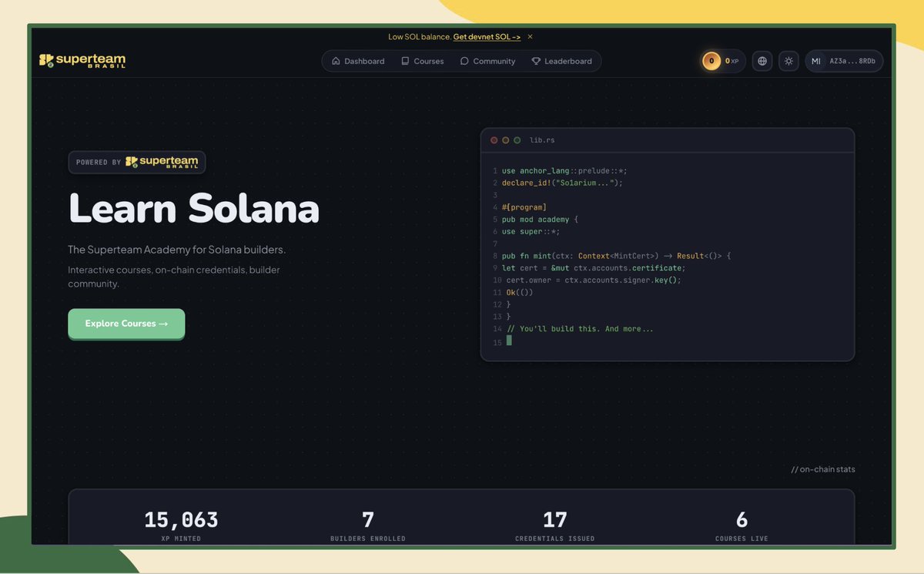This screenshot has height=574, width=924.
Task: Open the language globe icon
Action: pyautogui.click(x=762, y=61)
